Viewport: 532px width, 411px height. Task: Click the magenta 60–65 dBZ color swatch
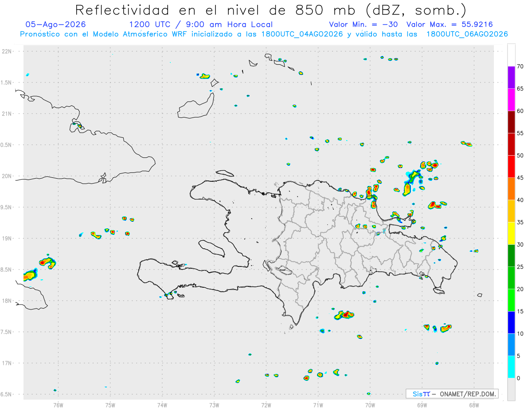(x=512, y=99)
